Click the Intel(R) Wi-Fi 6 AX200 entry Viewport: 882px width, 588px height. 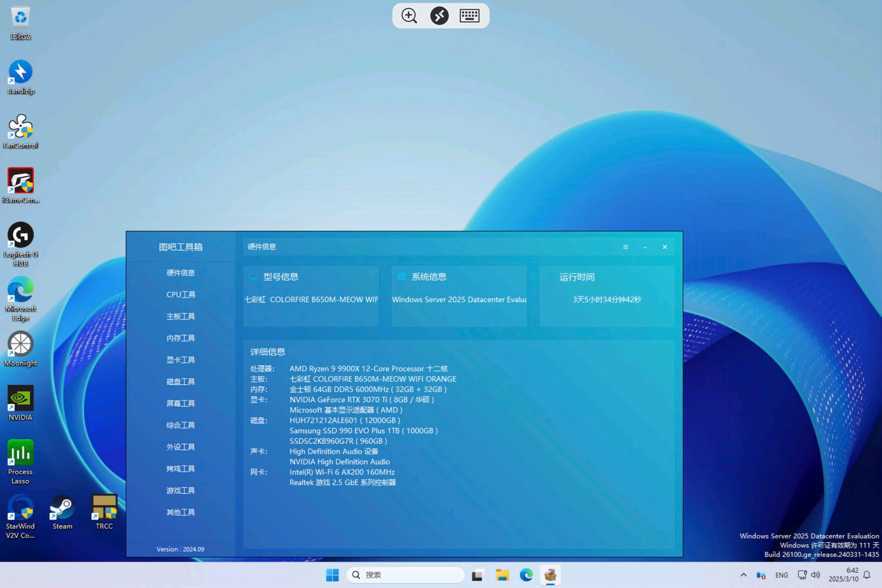click(342, 472)
